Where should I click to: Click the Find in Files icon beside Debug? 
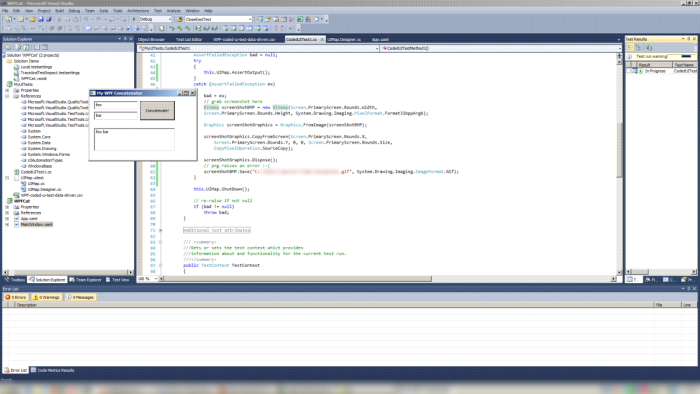[179, 19]
